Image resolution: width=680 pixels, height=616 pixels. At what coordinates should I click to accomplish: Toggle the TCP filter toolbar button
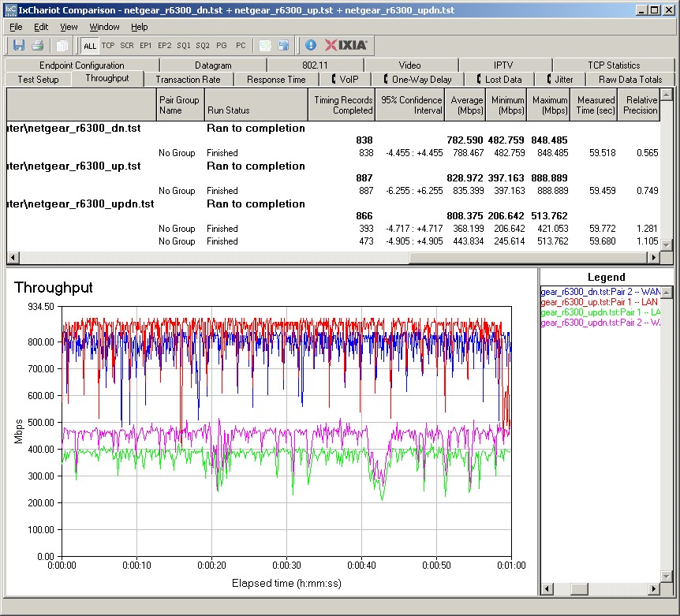(108, 45)
